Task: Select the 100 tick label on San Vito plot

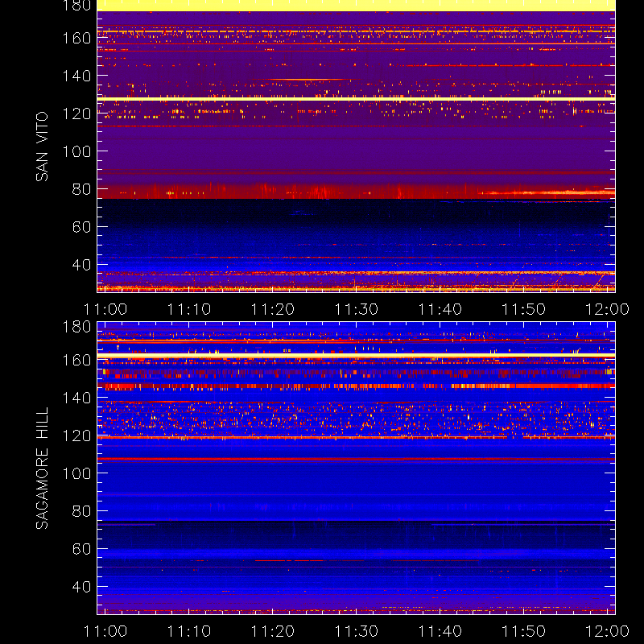Action: pyautogui.click(x=76, y=151)
